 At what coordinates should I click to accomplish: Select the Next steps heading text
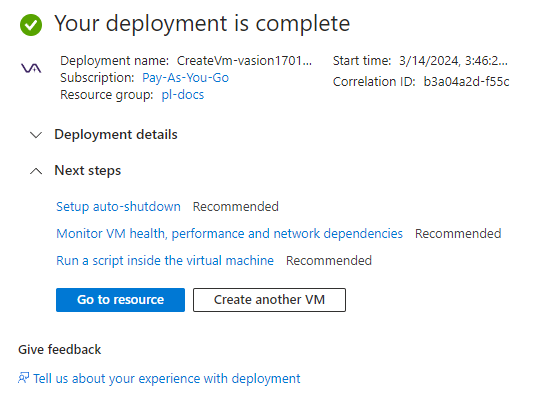pos(88,171)
